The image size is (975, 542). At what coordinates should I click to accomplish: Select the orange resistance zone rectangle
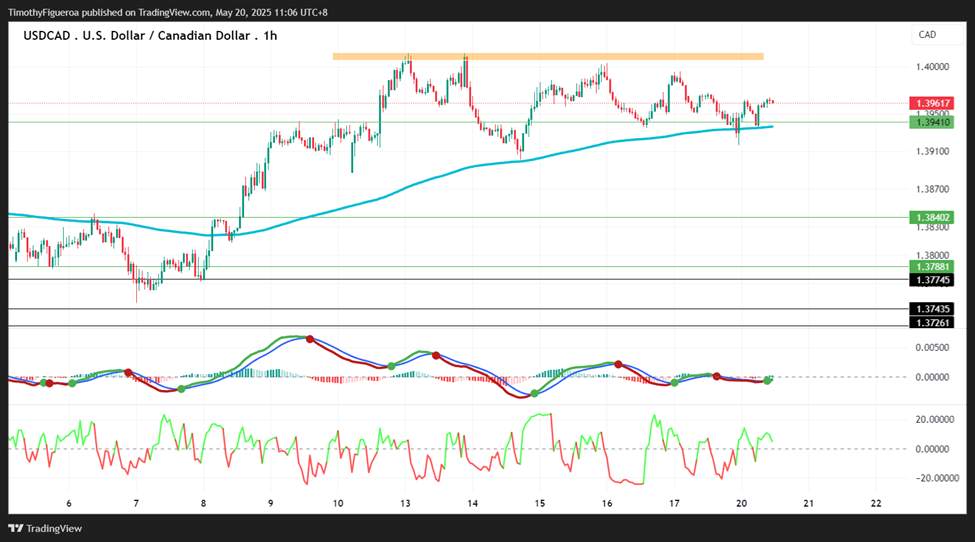tap(548, 57)
